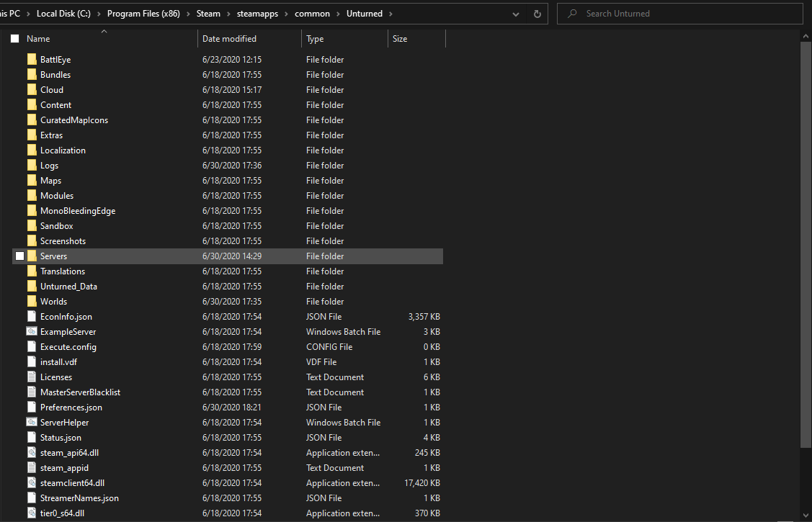Click the Servers folder icon

click(x=32, y=256)
